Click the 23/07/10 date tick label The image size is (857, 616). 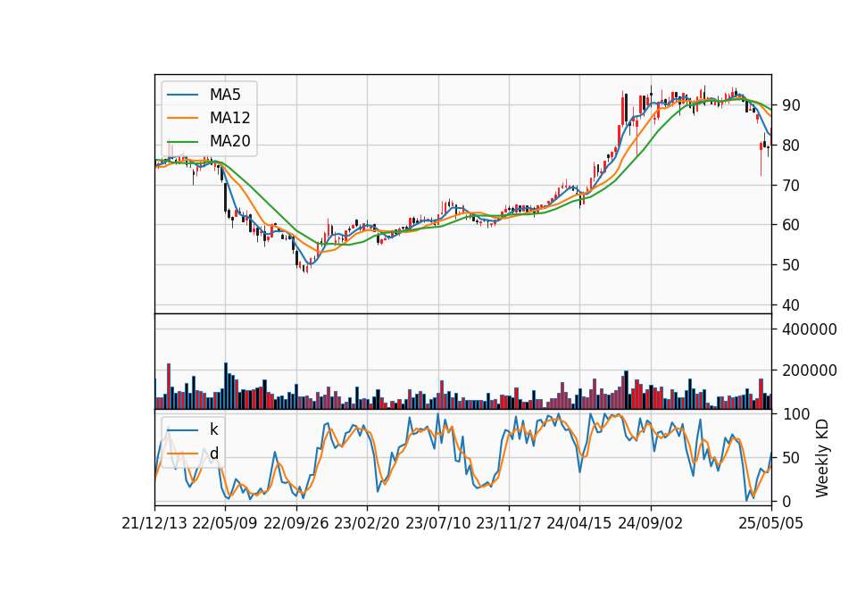(437, 523)
